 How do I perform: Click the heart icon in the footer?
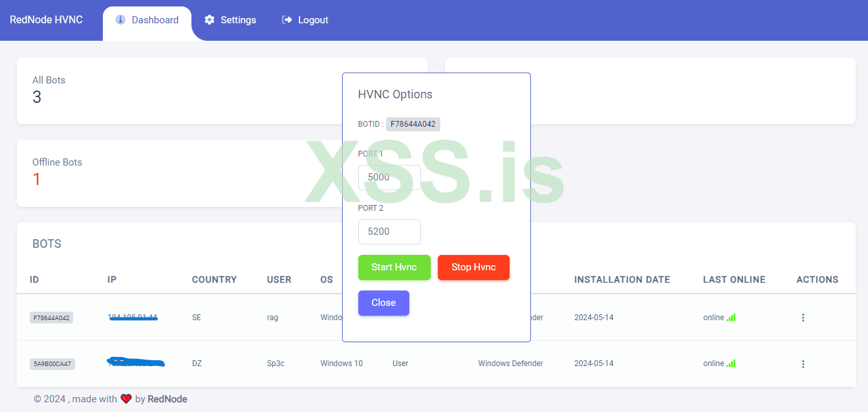(x=125, y=398)
